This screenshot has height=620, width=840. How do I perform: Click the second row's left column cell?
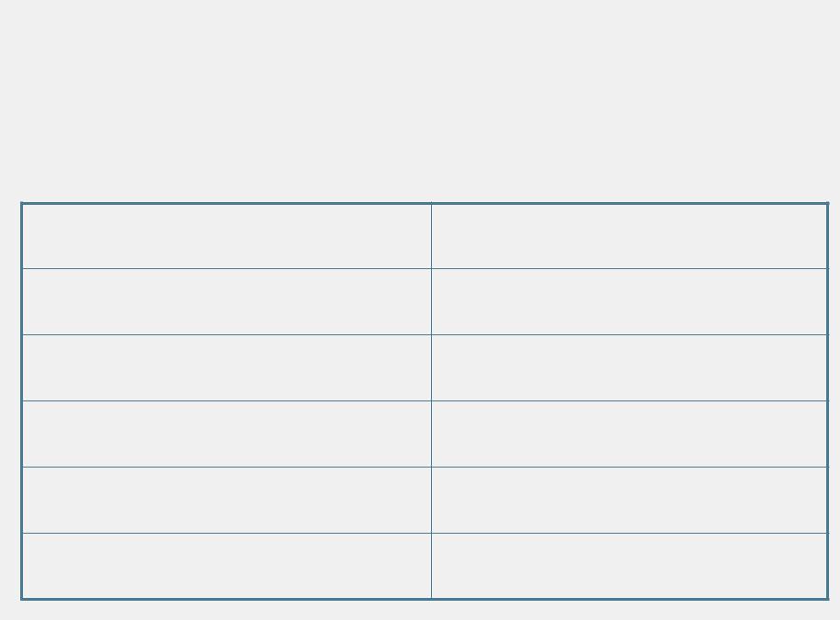pos(227,302)
